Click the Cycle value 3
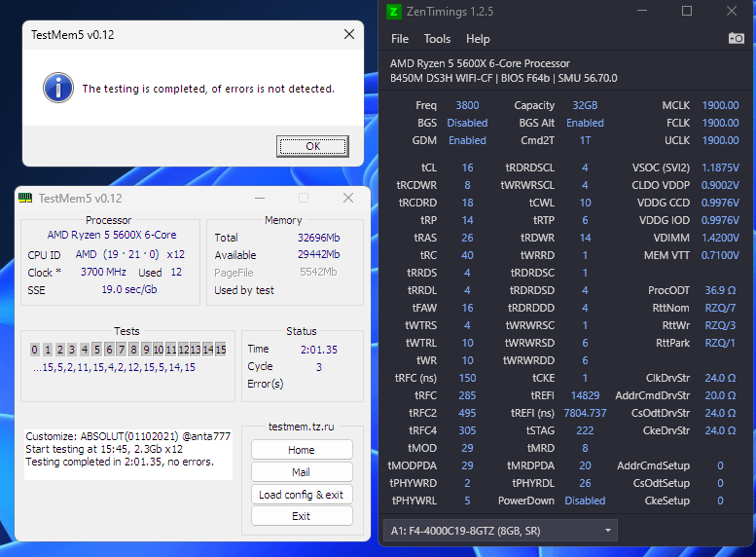The image size is (756, 557). [319, 367]
